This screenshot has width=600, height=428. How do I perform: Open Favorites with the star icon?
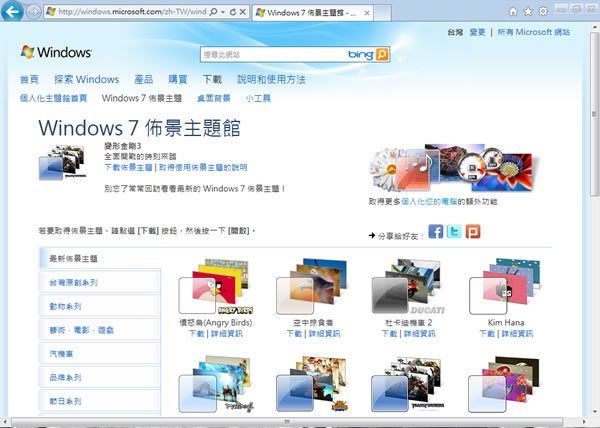[528, 11]
